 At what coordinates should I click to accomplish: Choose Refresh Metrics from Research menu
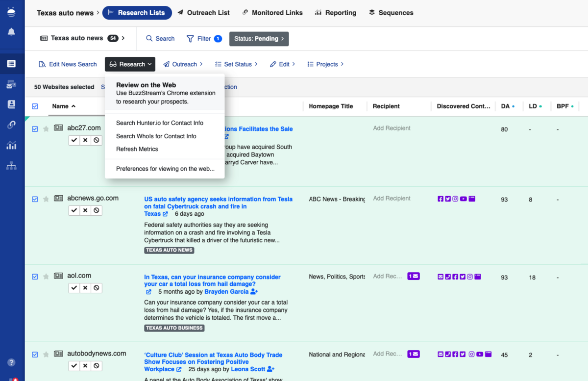point(137,149)
